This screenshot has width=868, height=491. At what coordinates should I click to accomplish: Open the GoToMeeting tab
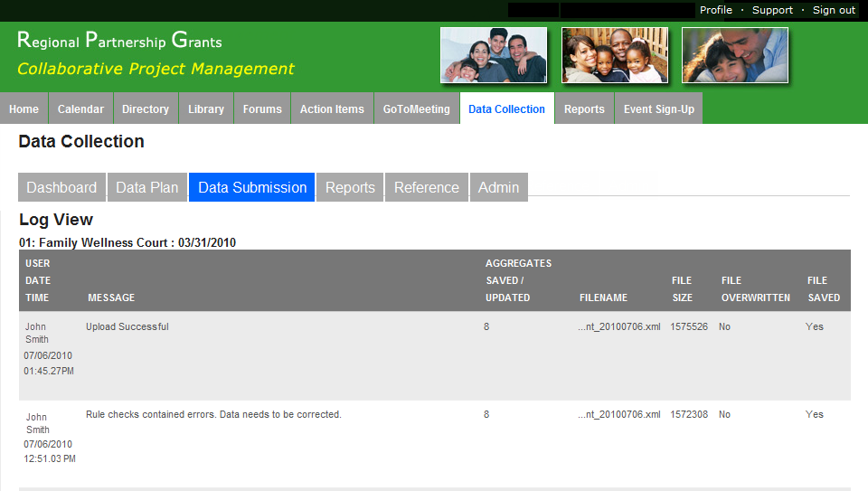point(416,109)
